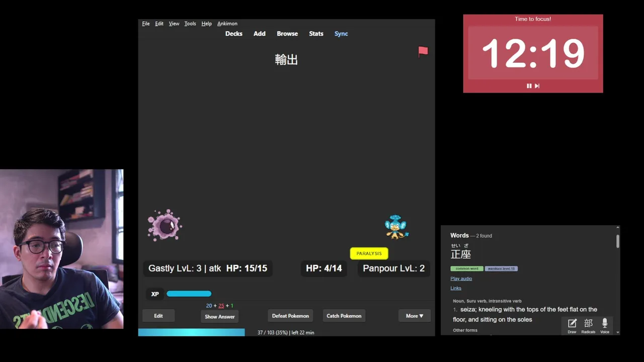
Task: Open the View menu
Action: (x=174, y=24)
